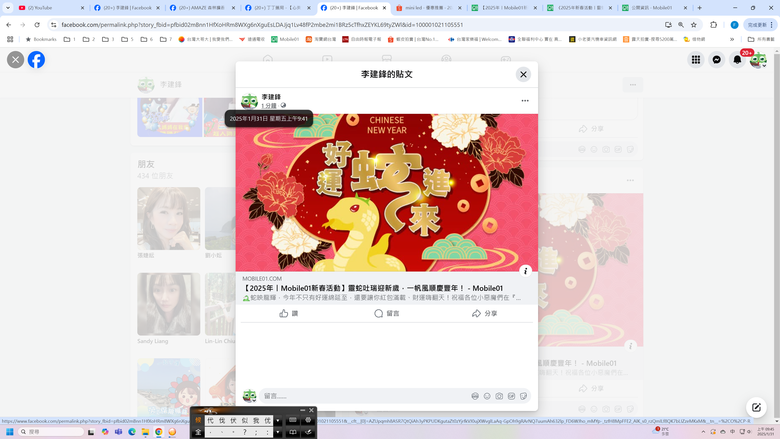Close the 李建鋒的貼文 post dialog

(x=523, y=75)
